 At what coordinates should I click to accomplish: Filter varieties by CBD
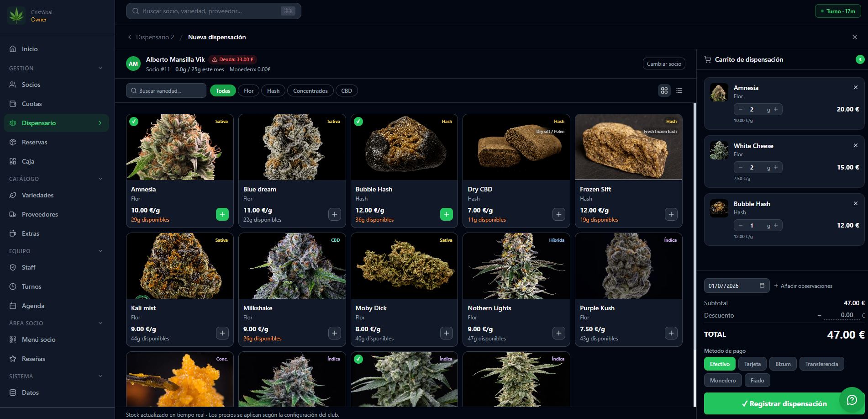click(347, 90)
